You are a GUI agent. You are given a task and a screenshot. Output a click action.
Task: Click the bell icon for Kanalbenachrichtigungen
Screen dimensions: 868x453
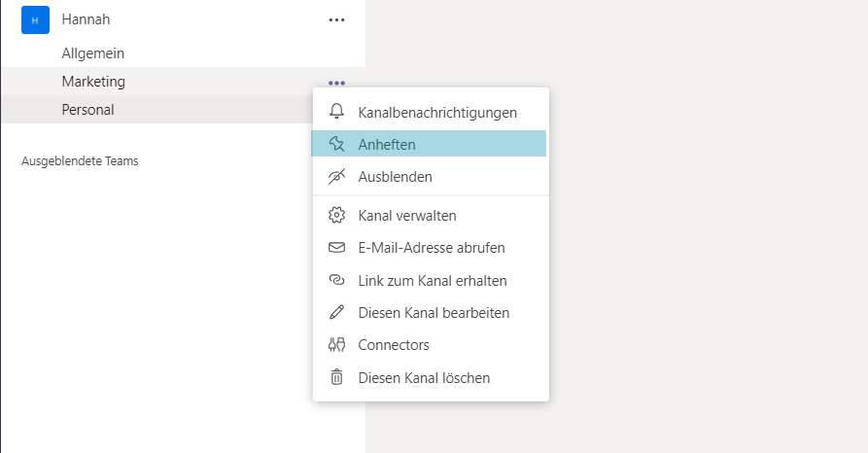pyautogui.click(x=336, y=112)
